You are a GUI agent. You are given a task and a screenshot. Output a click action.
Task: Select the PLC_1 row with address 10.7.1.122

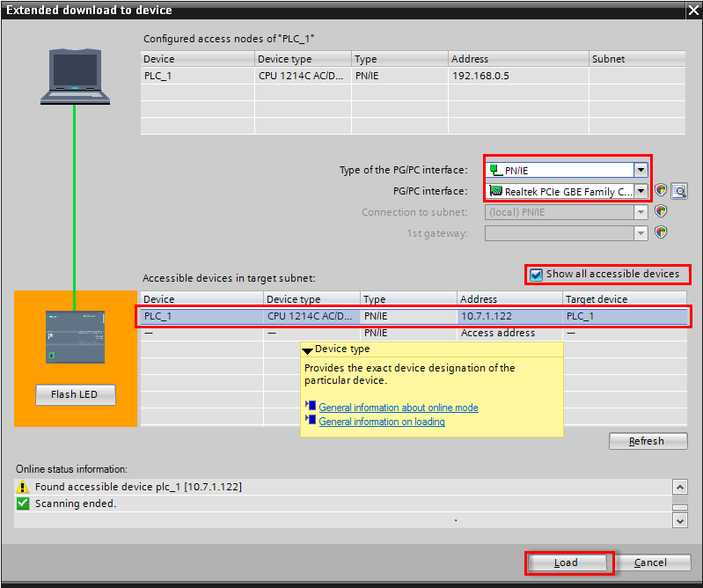[x=414, y=316]
